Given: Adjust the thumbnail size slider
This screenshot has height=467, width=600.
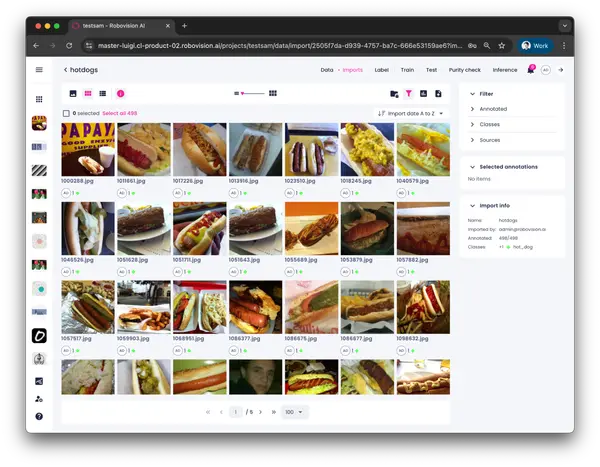Looking at the screenshot, I should click(x=253, y=93).
